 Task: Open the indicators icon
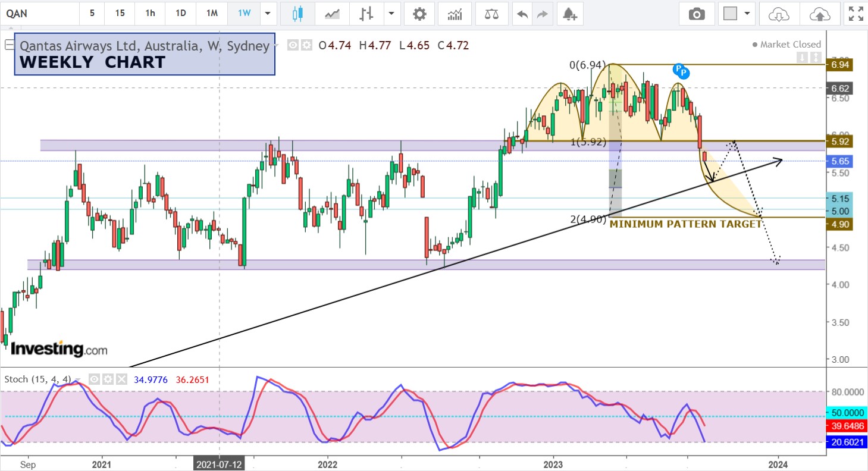coord(455,13)
